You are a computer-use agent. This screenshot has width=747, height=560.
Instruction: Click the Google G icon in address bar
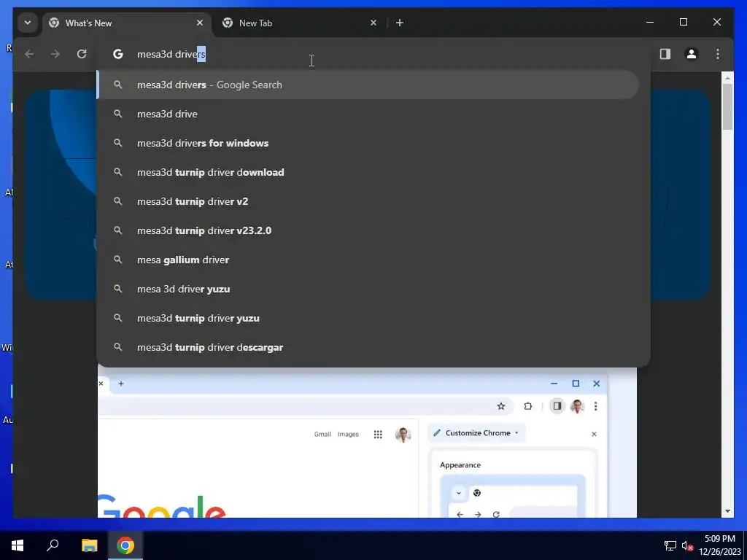click(117, 54)
